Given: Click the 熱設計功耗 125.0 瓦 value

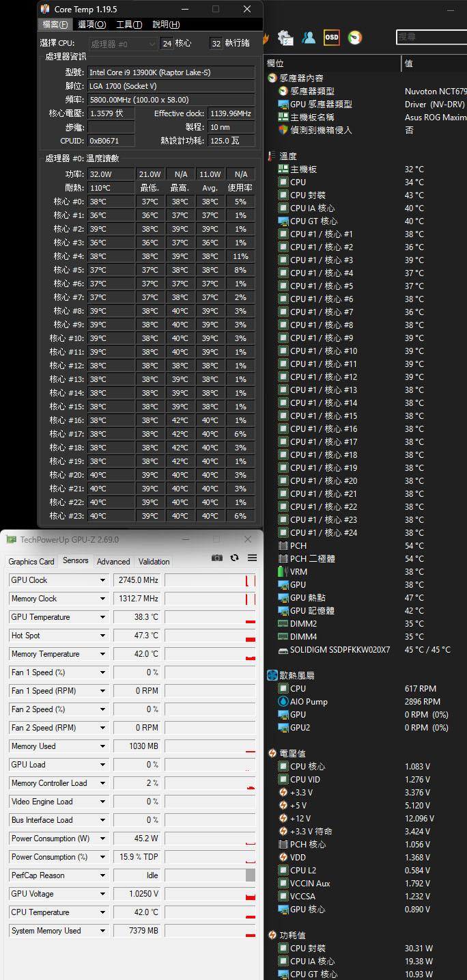Looking at the screenshot, I should click(x=231, y=140).
